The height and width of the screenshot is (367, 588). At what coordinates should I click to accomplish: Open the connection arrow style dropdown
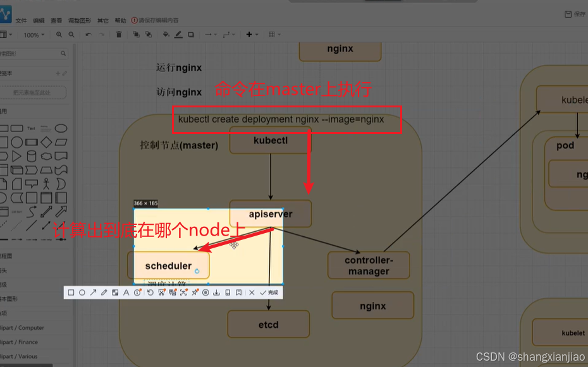pos(211,35)
